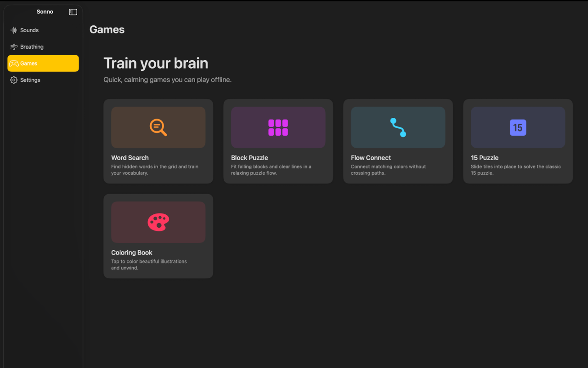
Task: Click 'Slide tiles into place' description text
Action: [x=516, y=170]
